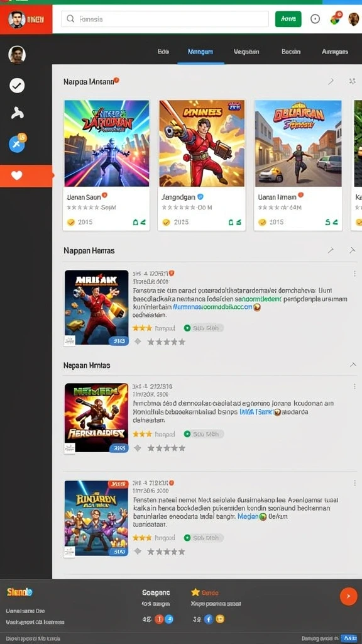Rate the first list item using gray stars
The height and width of the screenshot is (644, 362).
166,341
